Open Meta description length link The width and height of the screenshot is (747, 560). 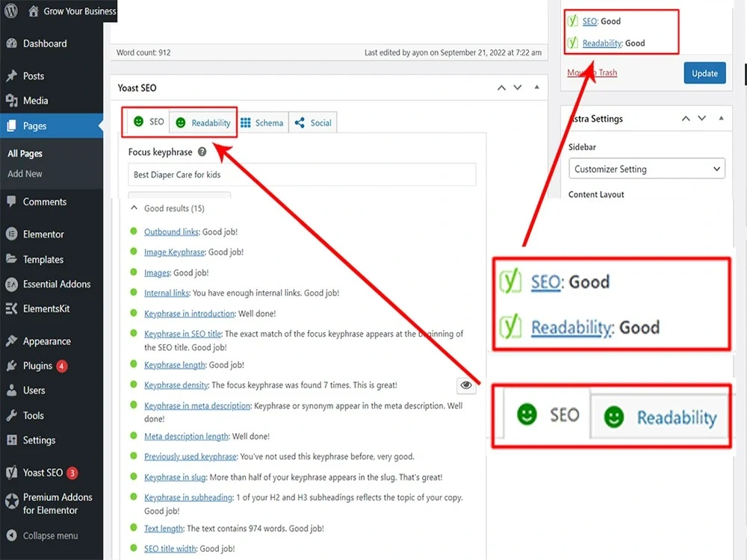point(186,436)
